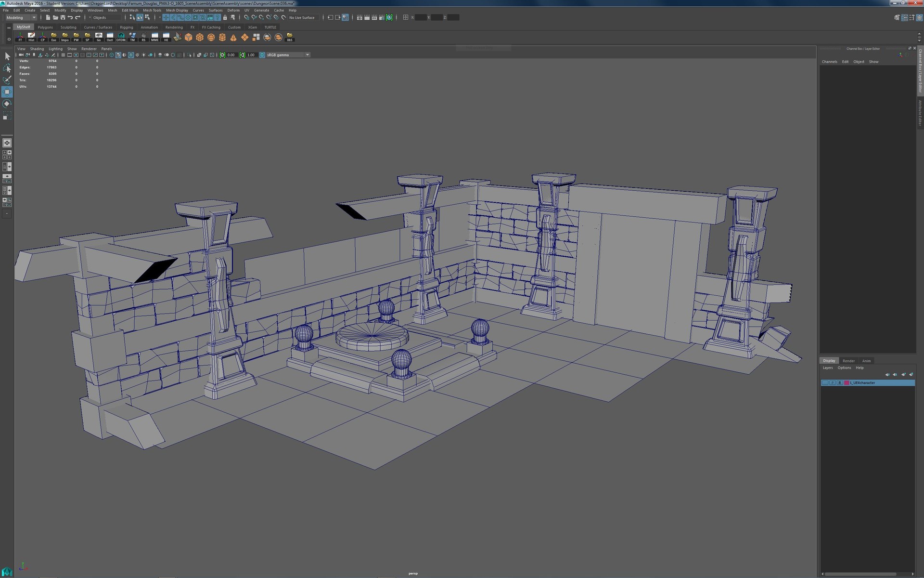Select the arrow Select tool in toolbox
This screenshot has height=578, width=924.
click(x=7, y=56)
